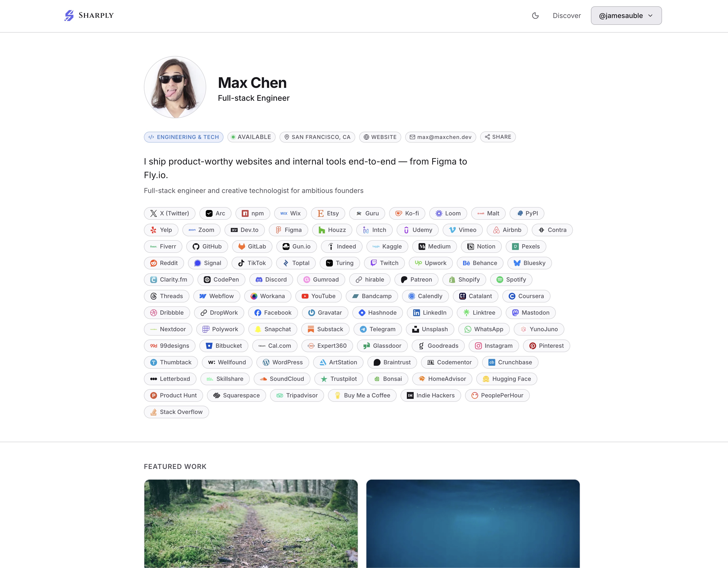
Task: Click the YouTube icon chip
Action: pos(318,296)
